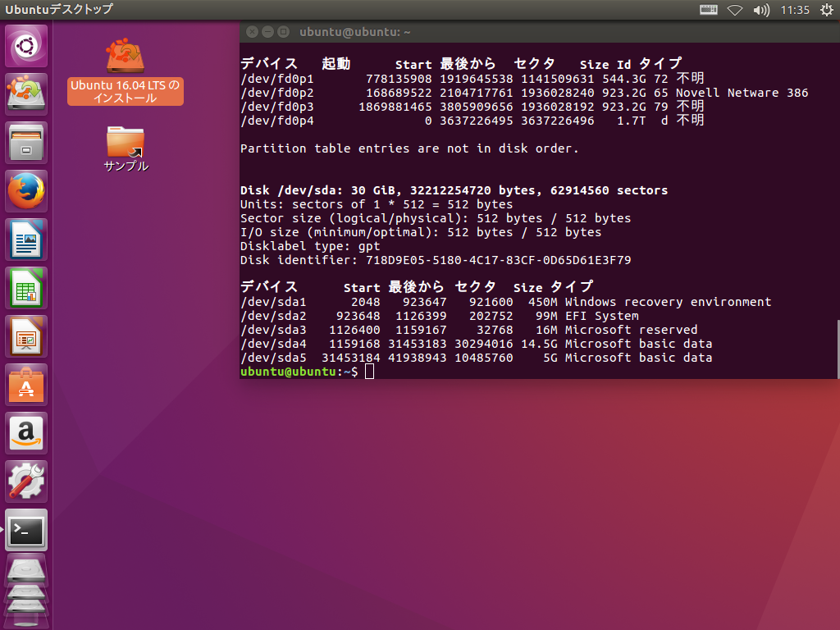This screenshot has width=840, height=630.
Task: Open the top disk drive icon in launcher
Action: [26, 570]
